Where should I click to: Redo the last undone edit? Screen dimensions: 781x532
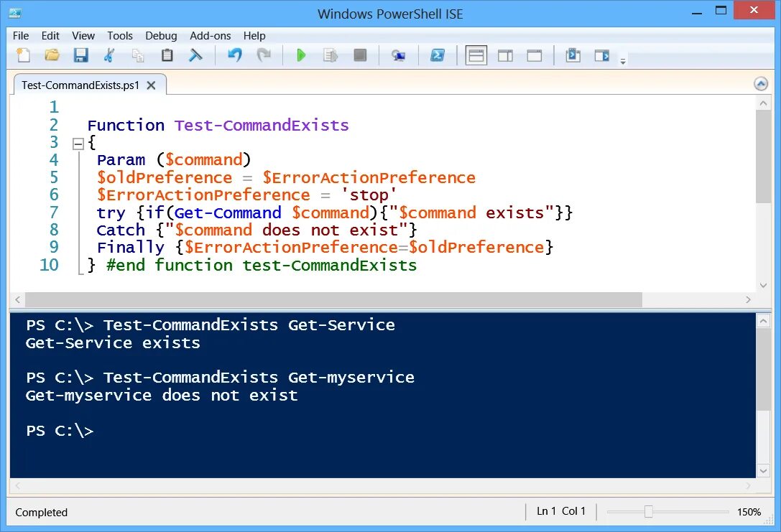pyautogui.click(x=264, y=55)
